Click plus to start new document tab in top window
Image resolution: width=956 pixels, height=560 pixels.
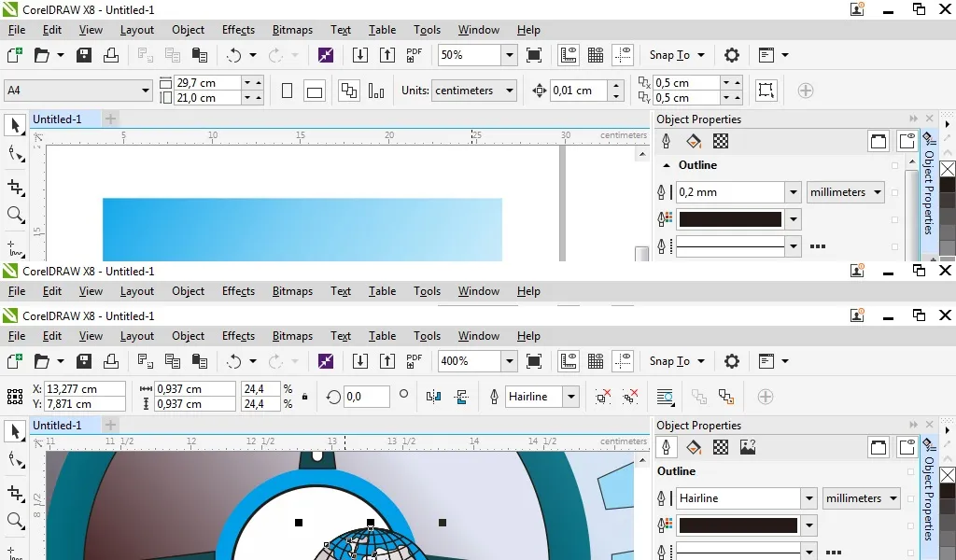point(110,119)
